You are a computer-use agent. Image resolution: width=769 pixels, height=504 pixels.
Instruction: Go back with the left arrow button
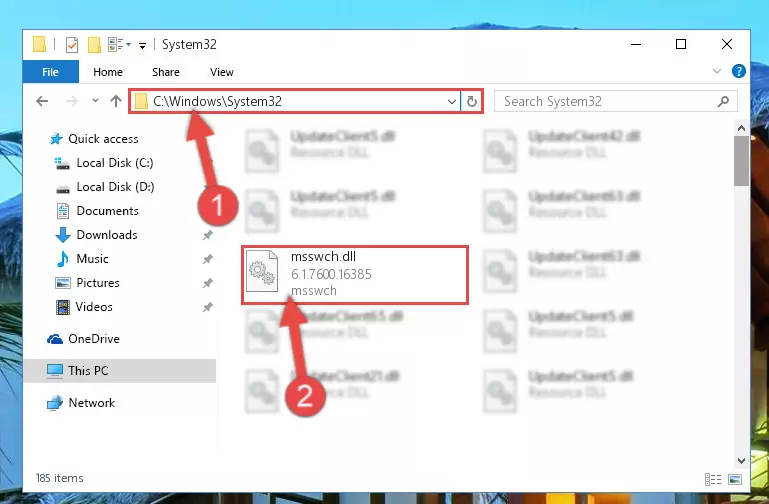(x=42, y=101)
